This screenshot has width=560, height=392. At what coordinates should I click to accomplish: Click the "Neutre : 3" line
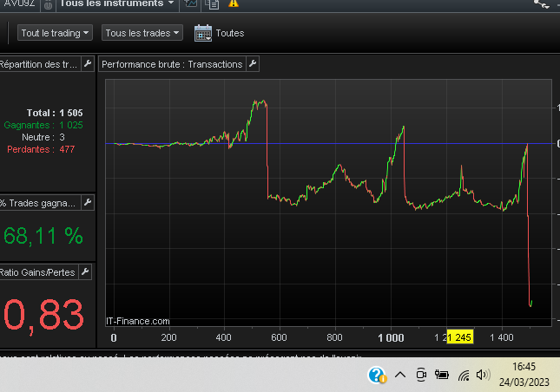point(43,137)
